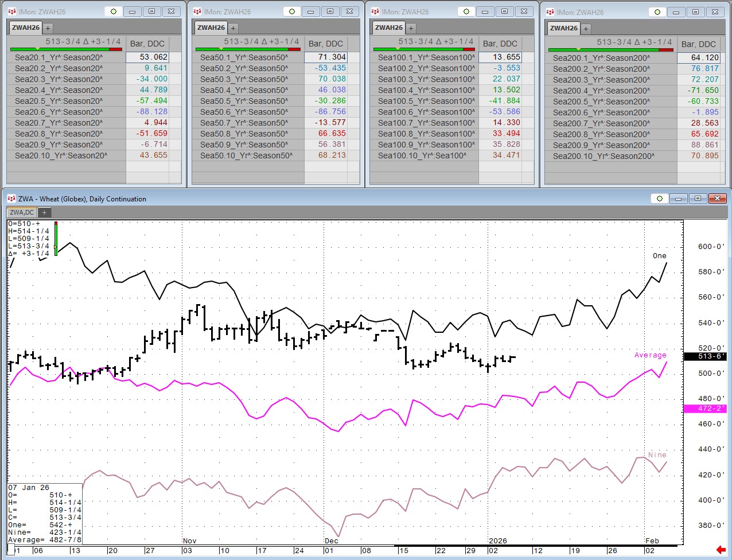The image size is (732, 560).
Task: Click the red scroll-back arrow on chart
Action: pyautogui.click(x=721, y=551)
